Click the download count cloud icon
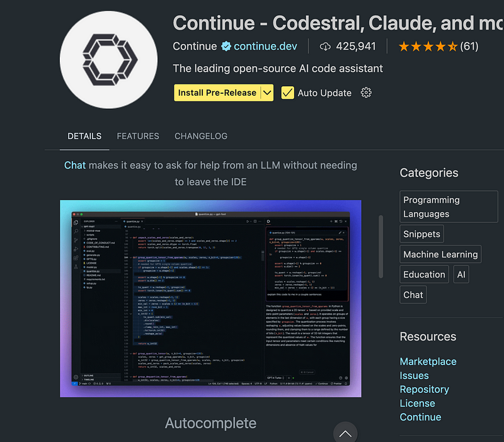Viewport: 504px width, 442px height. coord(326,46)
